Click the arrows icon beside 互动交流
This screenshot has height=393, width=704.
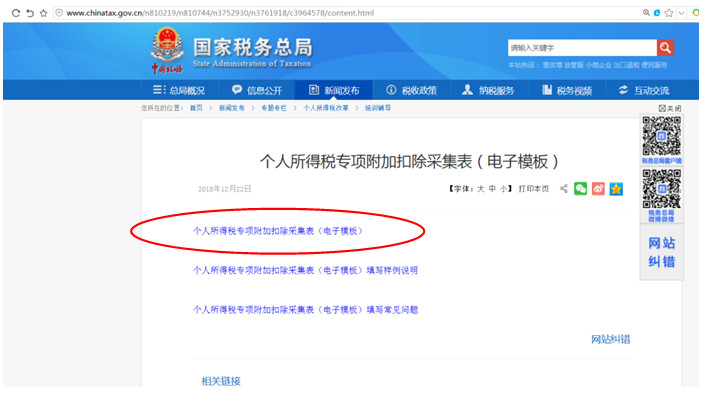623,90
